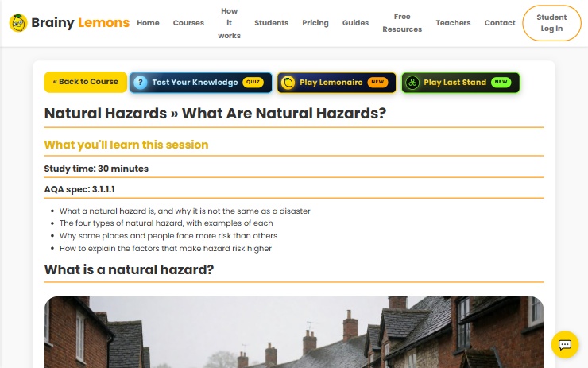
Task: Click the Brainy Lemons lemon logo icon
Action: (18, 23)
